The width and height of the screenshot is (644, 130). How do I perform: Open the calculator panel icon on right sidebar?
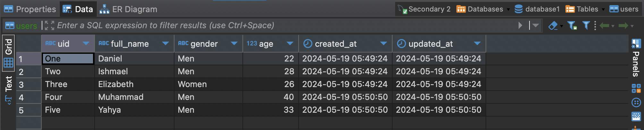[x=636, y=88]
